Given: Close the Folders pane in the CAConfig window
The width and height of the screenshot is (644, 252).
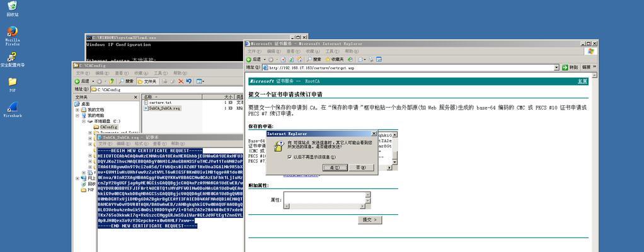Looking at the screenshot, I should 135,97.
